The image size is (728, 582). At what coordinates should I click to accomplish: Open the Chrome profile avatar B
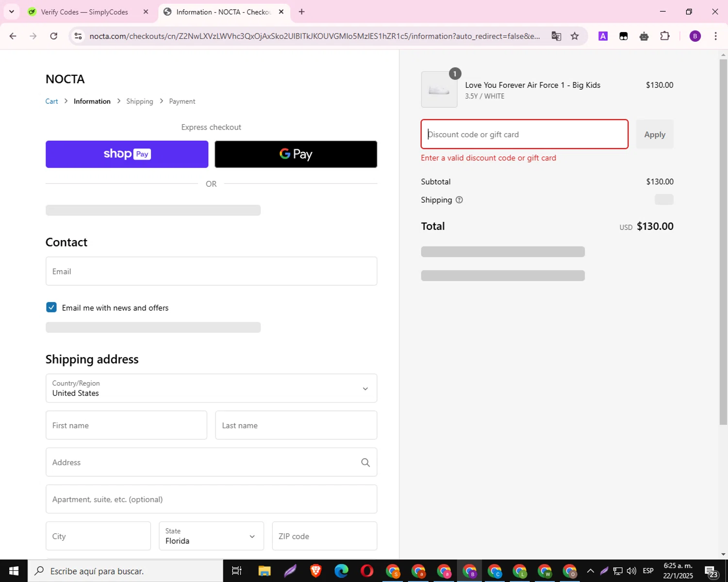695,36
